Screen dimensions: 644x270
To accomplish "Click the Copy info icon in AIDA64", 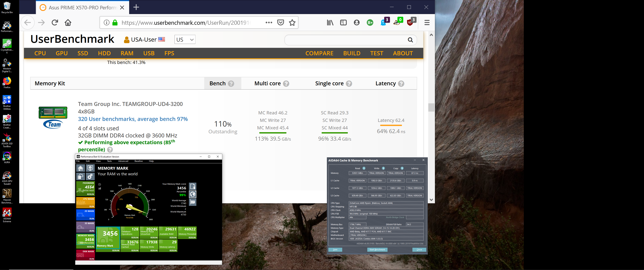I will 402,168.
